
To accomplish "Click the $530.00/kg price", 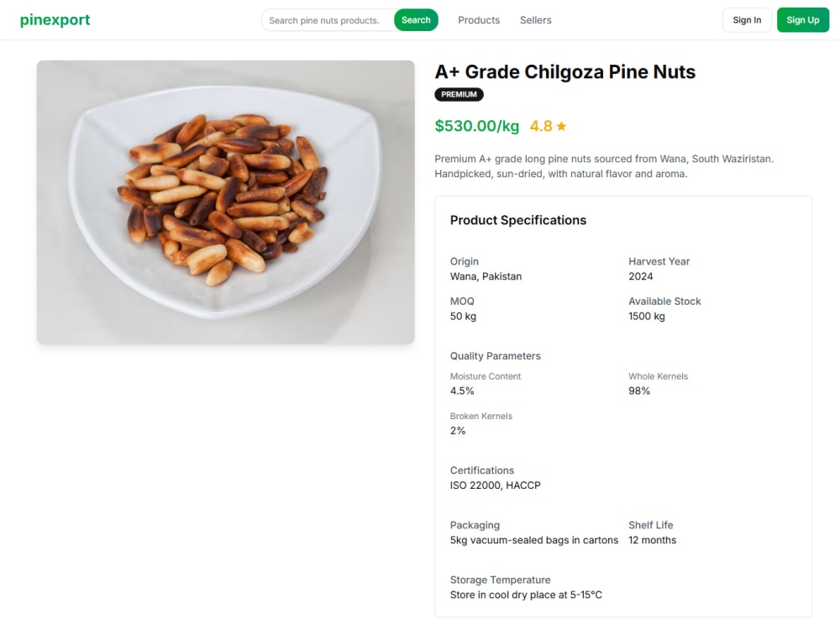I will (477, 126).
